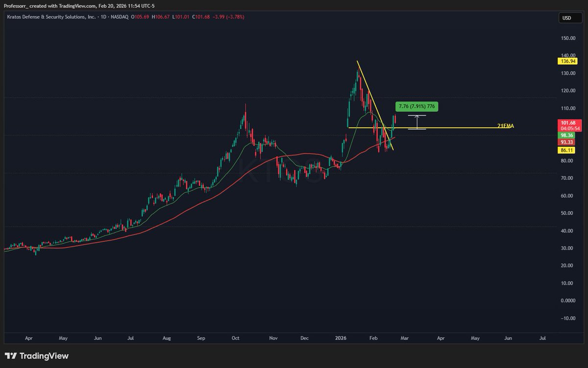The height and width of the screenshot is (368, 588).
Task: Click 110.00 on the price axis
Action: pos(569,108)
